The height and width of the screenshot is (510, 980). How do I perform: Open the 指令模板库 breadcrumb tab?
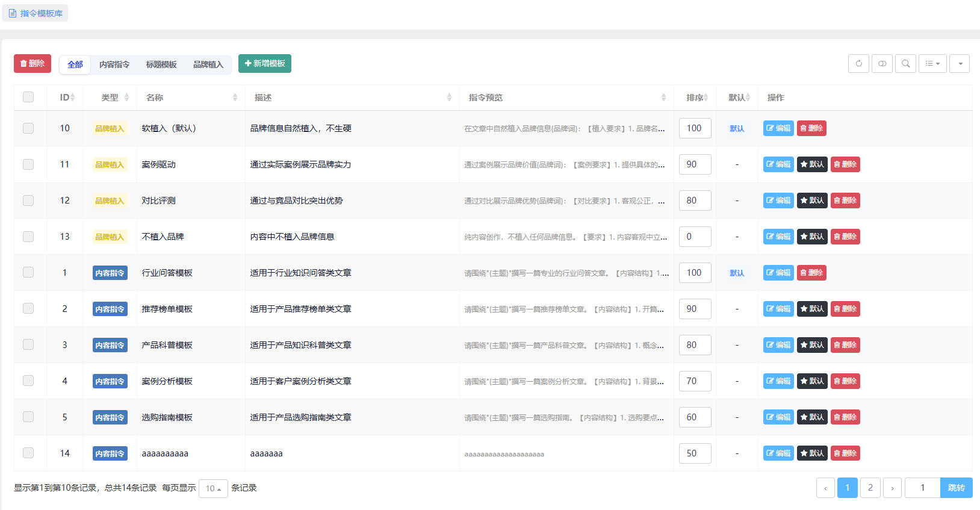[x=35, y=13]
